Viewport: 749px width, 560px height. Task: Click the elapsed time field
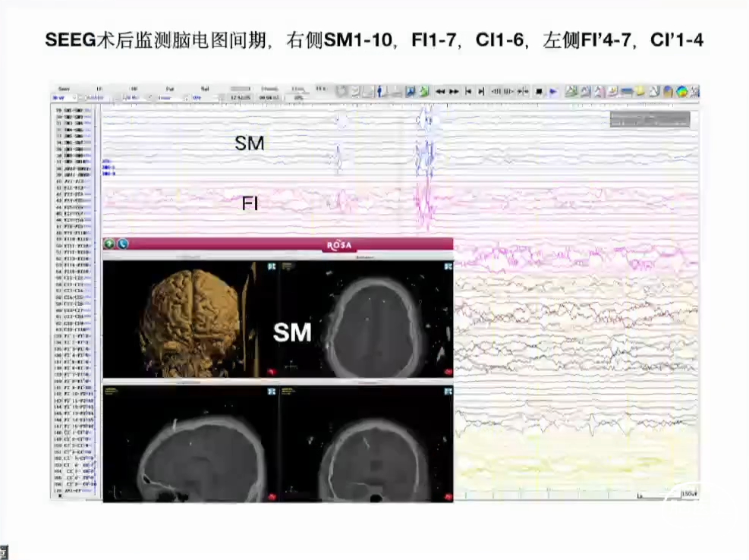(x=269, y=98)
